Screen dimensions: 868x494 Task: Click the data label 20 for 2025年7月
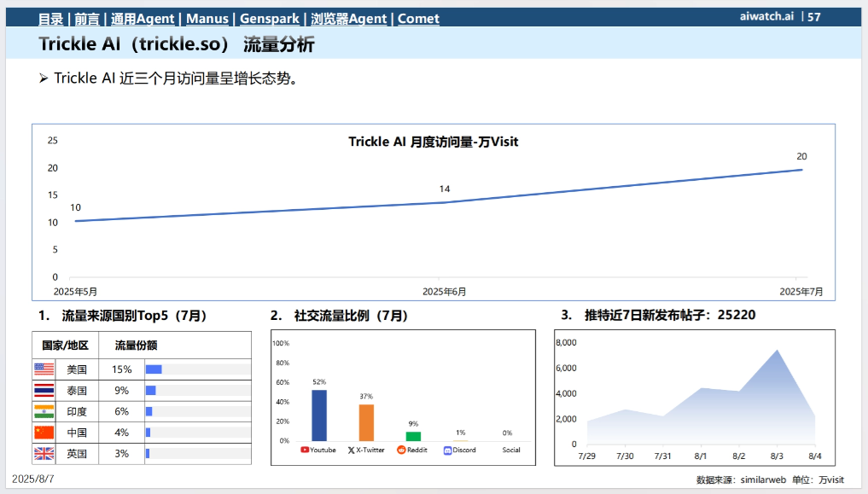coord(801,156)
